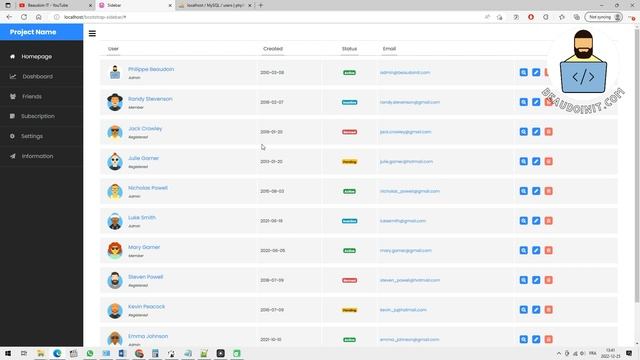Open the Jack Crowley name link
Image resolution: width=640 pixels, height=360 pixels.
(x=145, y=129)
